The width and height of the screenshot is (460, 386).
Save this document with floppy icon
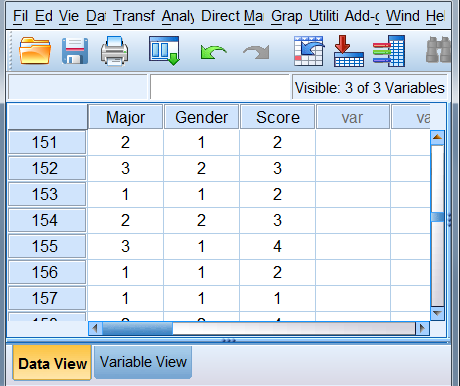pos(75,51)
